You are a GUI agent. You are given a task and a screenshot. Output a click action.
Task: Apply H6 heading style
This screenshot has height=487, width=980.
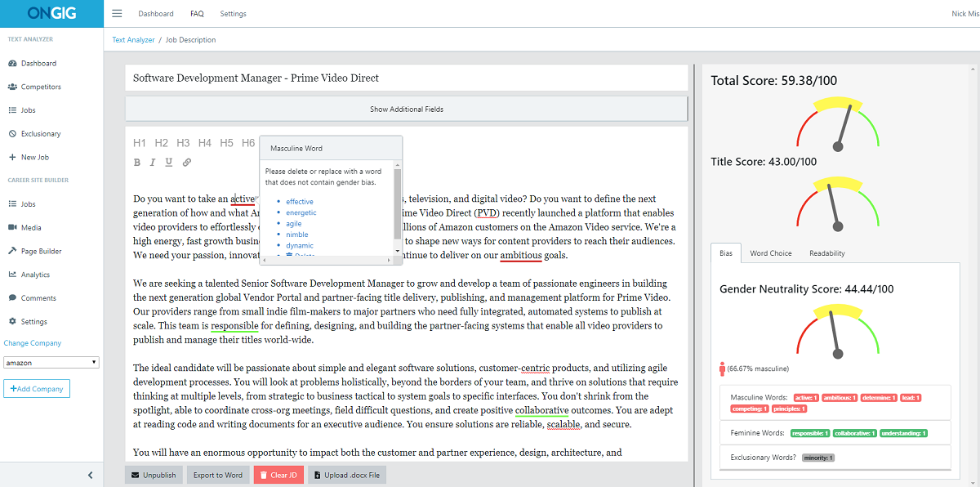(x=248, y=143)
